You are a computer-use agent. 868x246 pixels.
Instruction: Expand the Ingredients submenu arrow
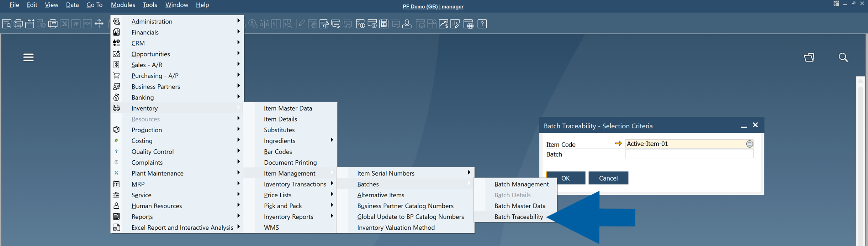point(332,140)
